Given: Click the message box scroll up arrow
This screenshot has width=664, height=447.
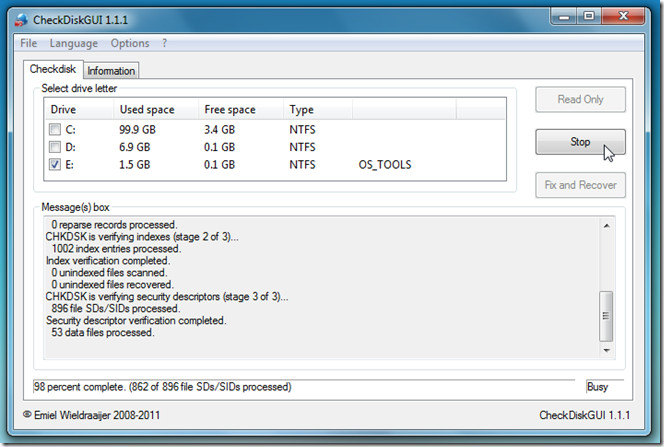Looking at the screenshot, I should [606, 226].
